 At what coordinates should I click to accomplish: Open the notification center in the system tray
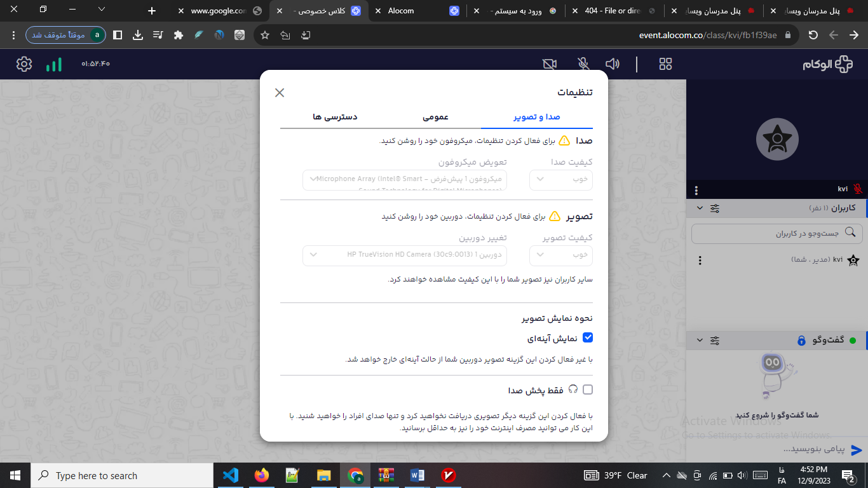point(848,475)
